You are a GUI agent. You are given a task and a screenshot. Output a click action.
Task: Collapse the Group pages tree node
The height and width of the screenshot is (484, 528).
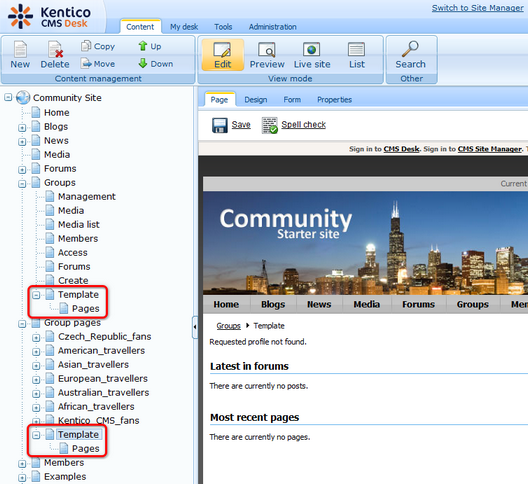click(x=22, y=324)
